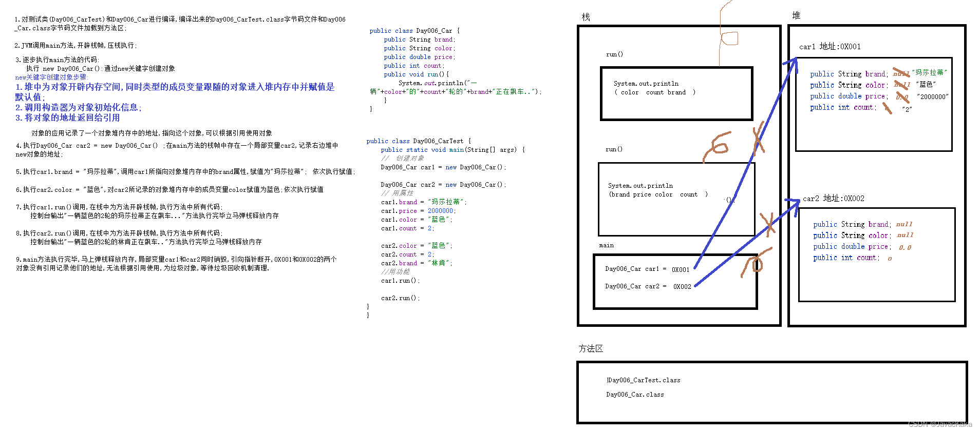
Task: Click code line "car1.count = 2;"
Action: (408, 228)
